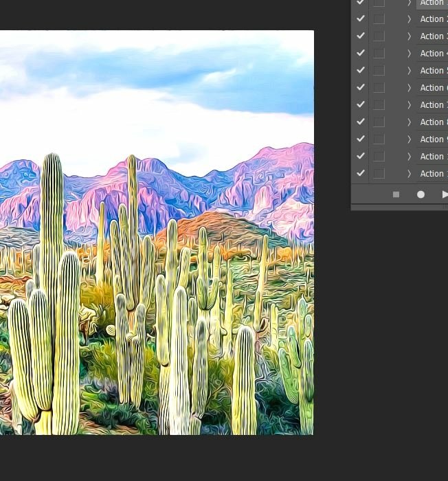Select the Action 5 entry
448x481 pixels.
432,70
